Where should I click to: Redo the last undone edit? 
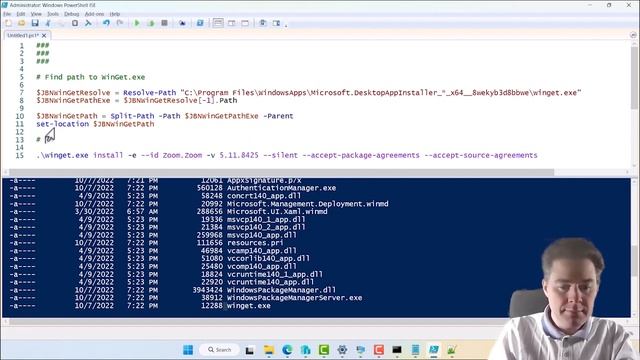120,23
